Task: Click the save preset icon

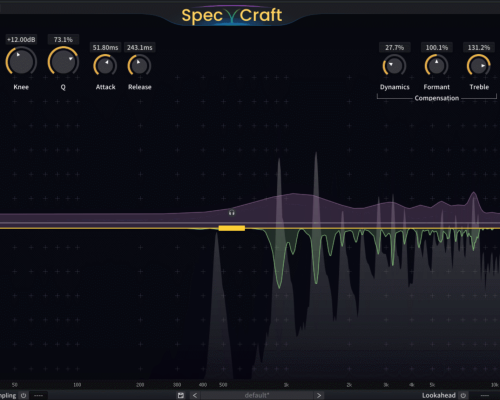Action: tap(181, 395)
